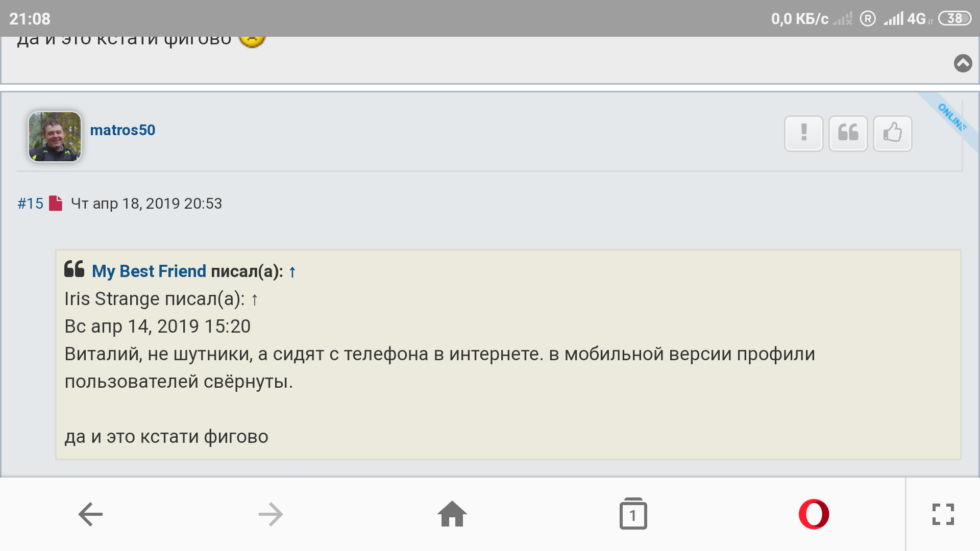Open the Opera main menu
Image resolution: width=980 pixels, height=551 pixels.
(814, 514)
